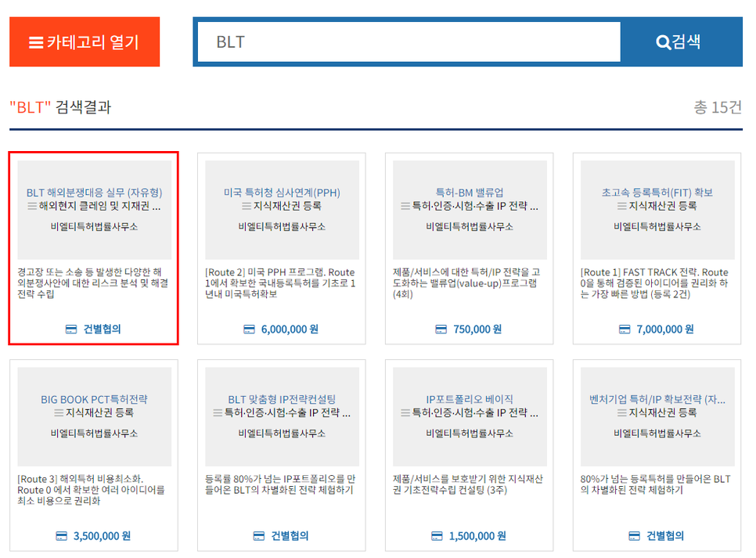Viewport: 756px width, 558px height.
Task: Open the 벤처기업 특허/IP 확보전략 title link
Action: (657, 399)
